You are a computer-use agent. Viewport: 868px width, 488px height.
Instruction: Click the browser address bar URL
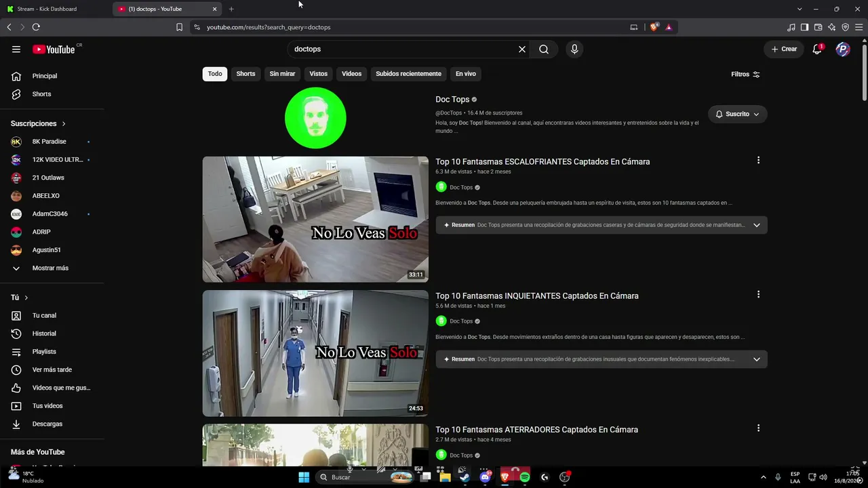(x=269, y=27)
